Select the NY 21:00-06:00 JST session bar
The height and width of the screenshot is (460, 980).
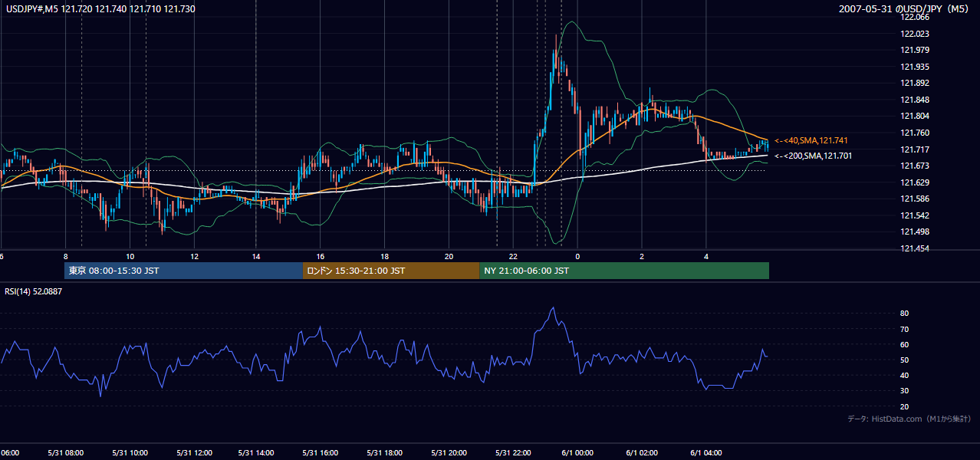(624, 271)
